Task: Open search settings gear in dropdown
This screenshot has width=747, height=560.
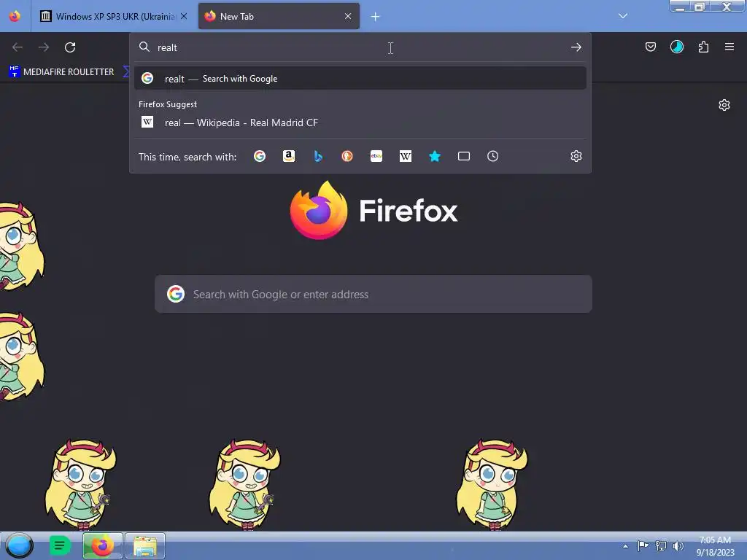Action: 576,156
